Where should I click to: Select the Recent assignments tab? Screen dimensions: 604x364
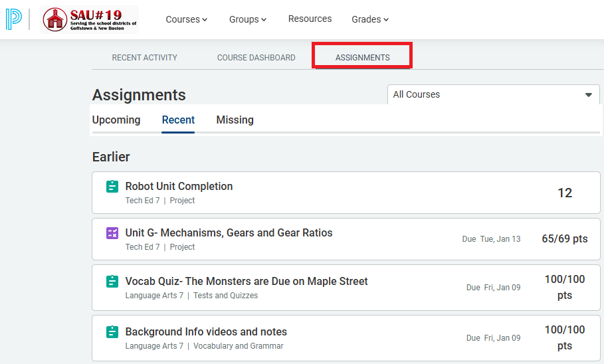[178, 120]
